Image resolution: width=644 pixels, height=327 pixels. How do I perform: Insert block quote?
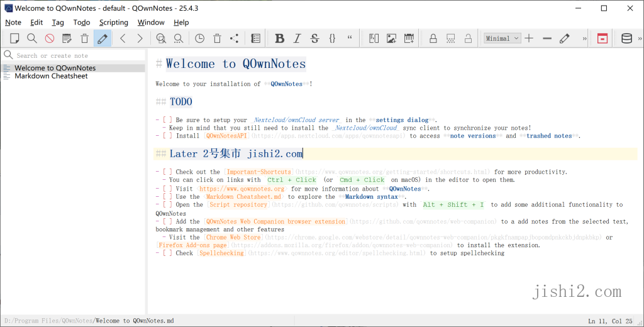[x=350, y=38]
